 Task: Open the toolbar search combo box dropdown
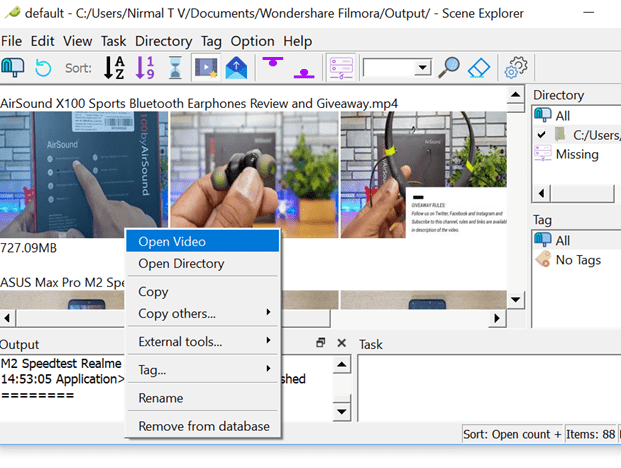coord(423,67)
